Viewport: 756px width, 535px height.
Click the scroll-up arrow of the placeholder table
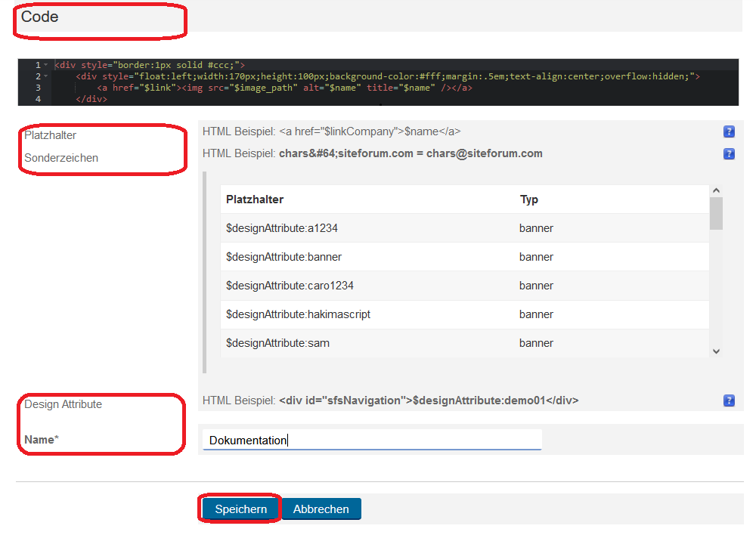coord(716,190)
